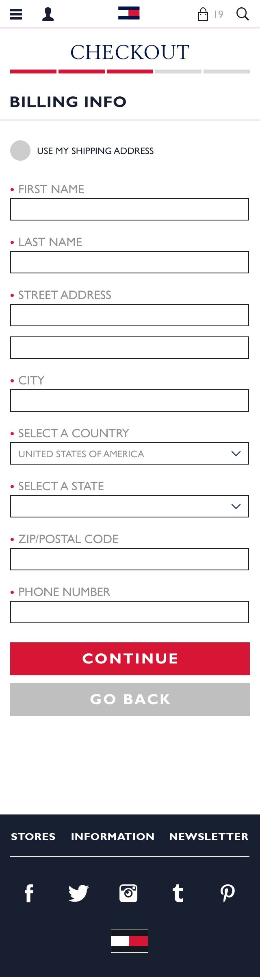
Task: Open the Instagram camera icon
Action: pos(128,893)
